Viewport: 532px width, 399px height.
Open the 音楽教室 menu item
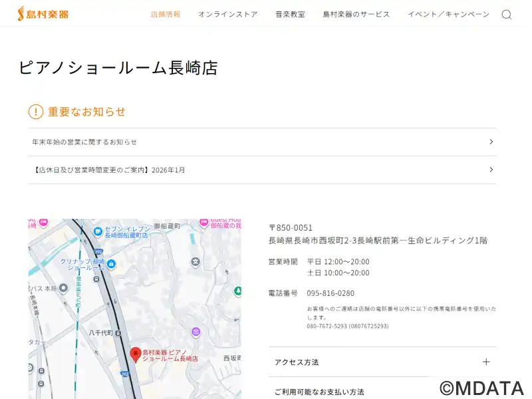coord(290,15)
